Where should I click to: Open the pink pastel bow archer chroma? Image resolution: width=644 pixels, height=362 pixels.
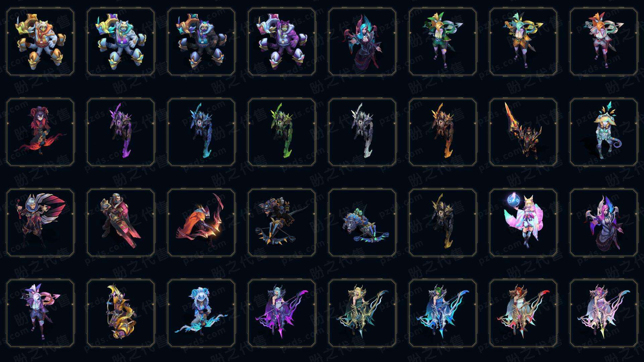pyautogui.click(x=604, y=313)
